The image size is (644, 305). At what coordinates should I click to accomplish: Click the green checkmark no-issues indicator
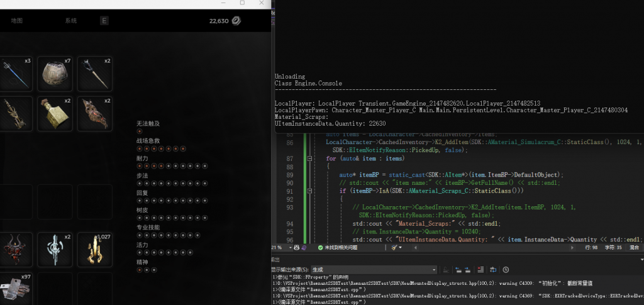click(320, 248)
